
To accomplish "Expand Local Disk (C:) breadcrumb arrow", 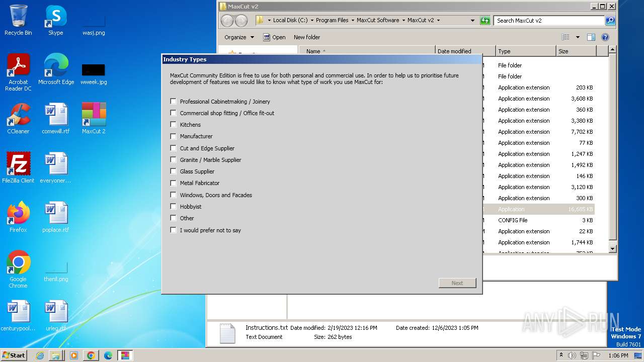I will [312, 21].
